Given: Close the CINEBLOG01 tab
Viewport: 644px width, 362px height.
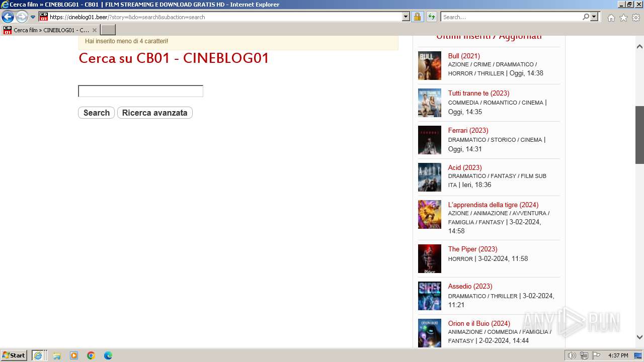Looking at the screenshot, I should pyautogui.click(x=94, y=30).
